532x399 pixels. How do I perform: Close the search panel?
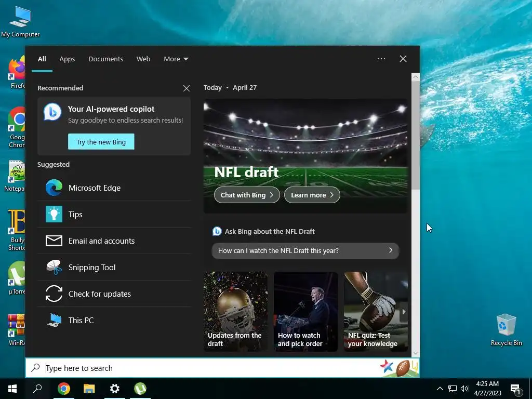click(403, 59)
